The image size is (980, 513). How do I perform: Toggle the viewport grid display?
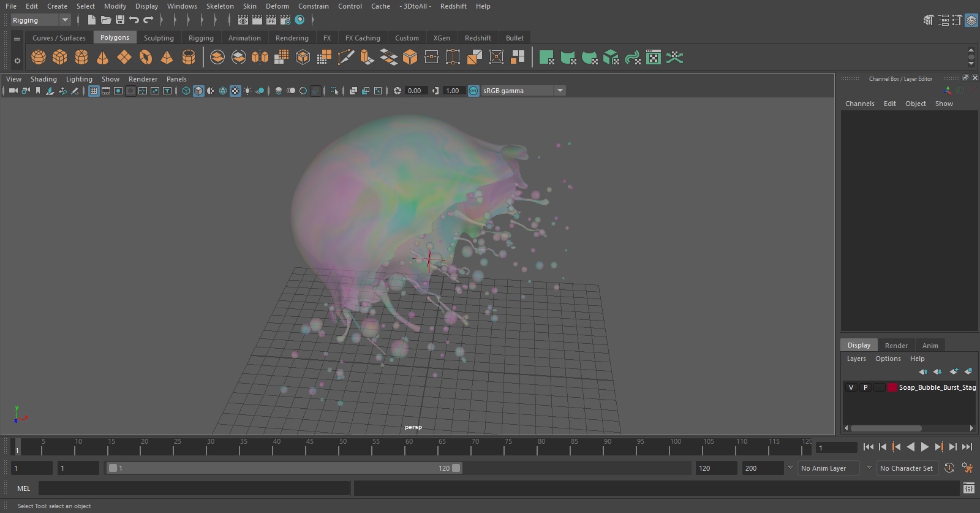[x=94, y=91]
